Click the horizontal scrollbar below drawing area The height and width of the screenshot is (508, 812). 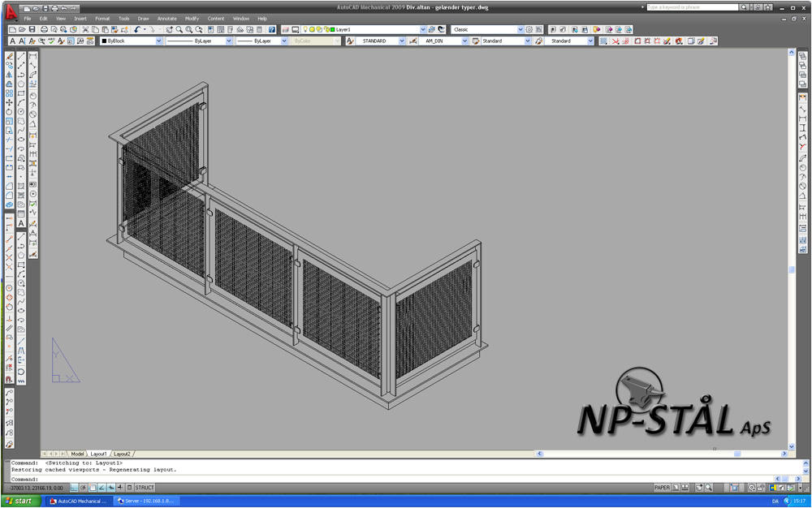pos(663,454)
